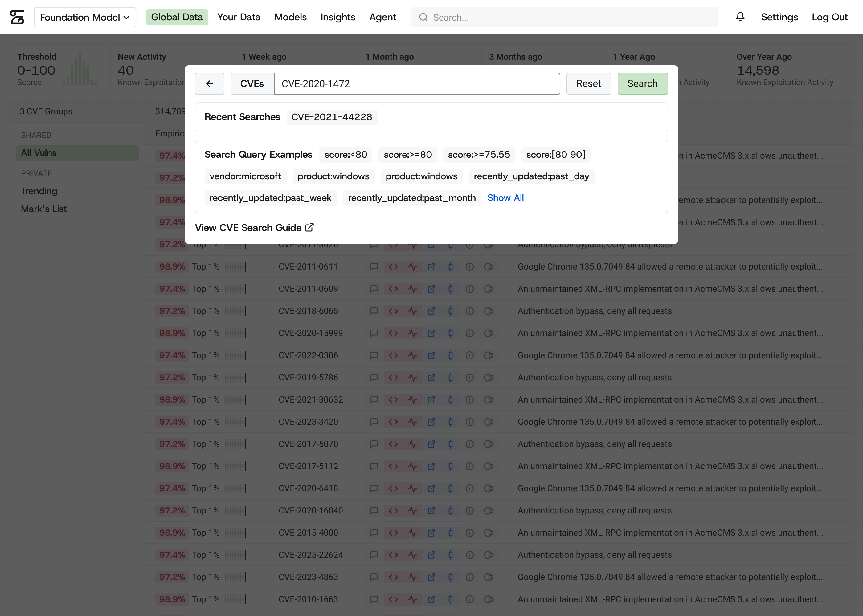Apply the score:[80 90] example query
Image resolution: width=863 pixels, height=616 pixels.
[556, 154]
